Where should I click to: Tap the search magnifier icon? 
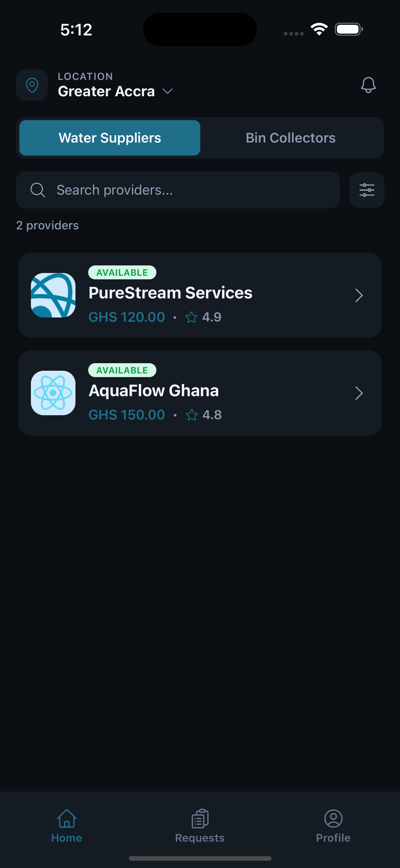38,190
